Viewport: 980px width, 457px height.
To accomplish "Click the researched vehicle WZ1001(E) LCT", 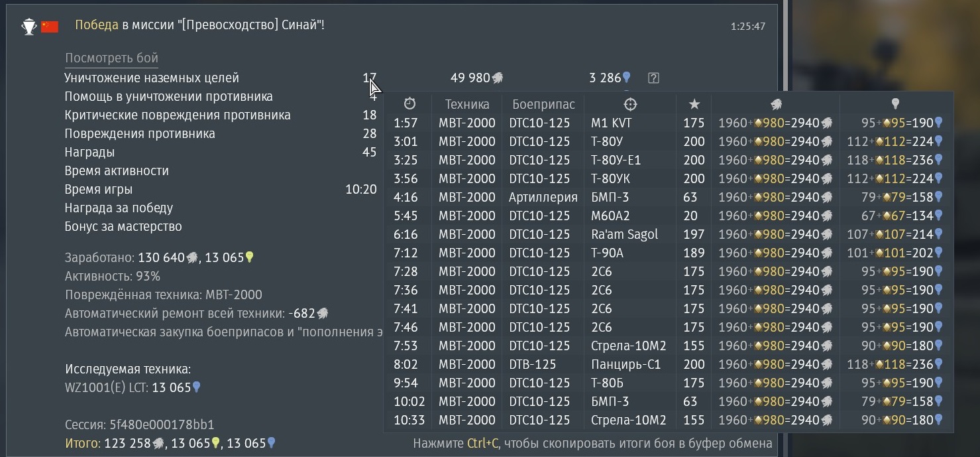I will [x=105, y=387].
